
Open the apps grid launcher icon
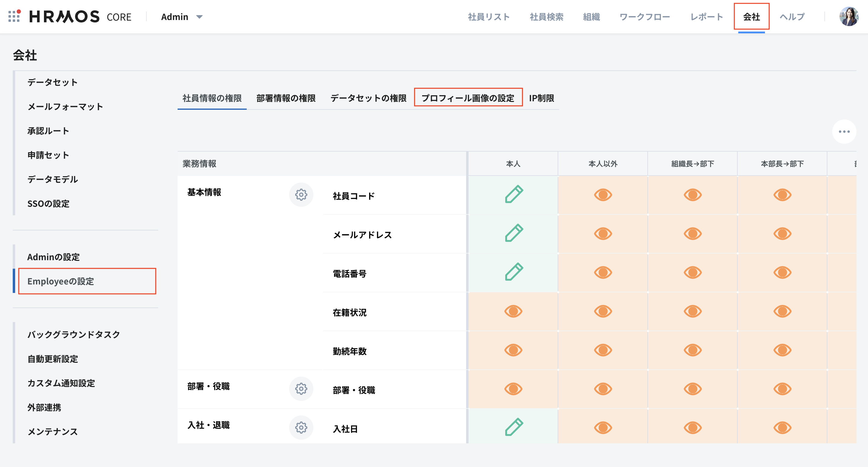[14, 16]
